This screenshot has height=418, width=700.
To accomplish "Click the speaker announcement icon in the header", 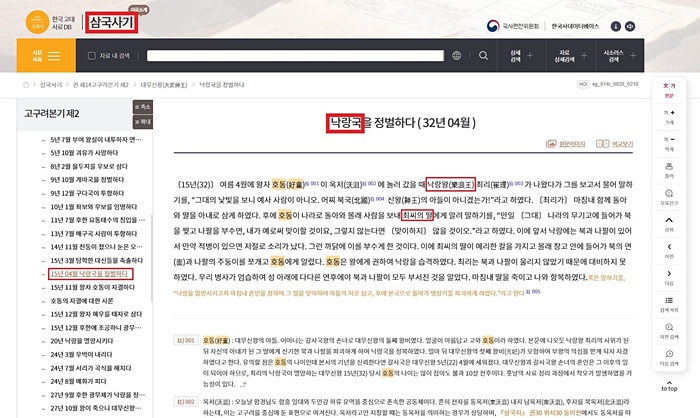I will (x=630, y=26).
